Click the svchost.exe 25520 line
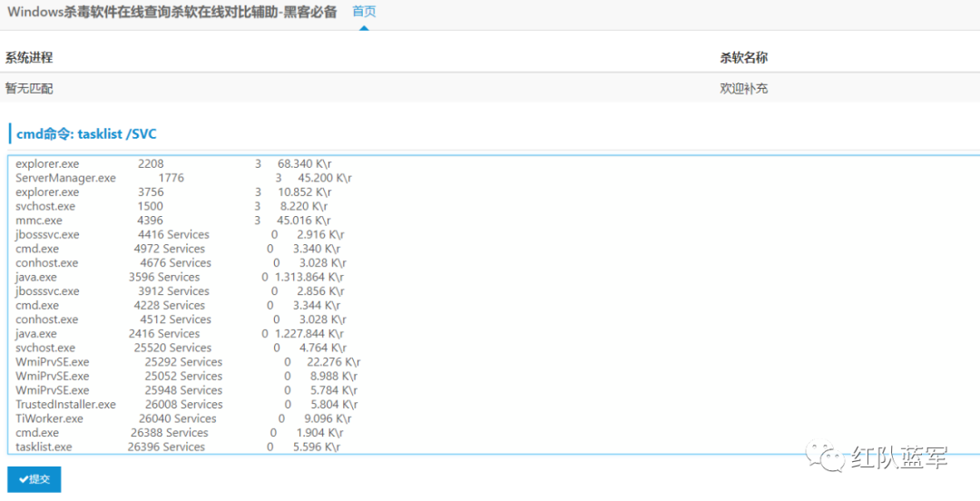 [x=181, y=348]
